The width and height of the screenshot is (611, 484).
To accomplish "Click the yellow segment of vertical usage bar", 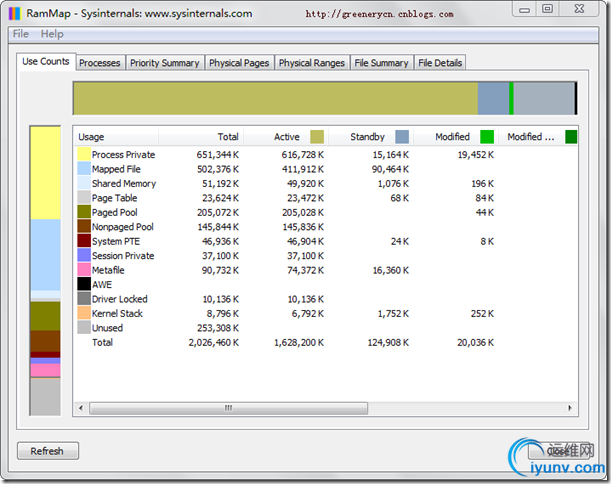I will (x=46, y=173).
